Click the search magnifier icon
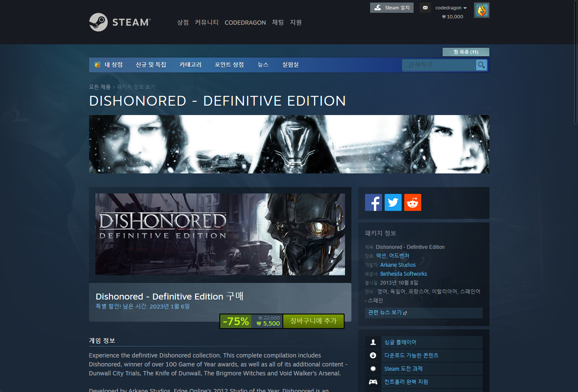578x392 pixels. coord(481,65)
